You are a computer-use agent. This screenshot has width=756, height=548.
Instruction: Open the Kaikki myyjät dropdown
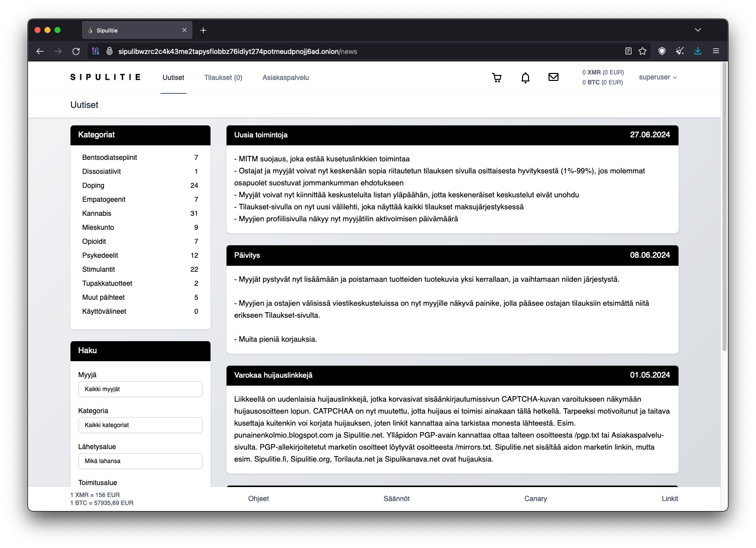point(140,389)
